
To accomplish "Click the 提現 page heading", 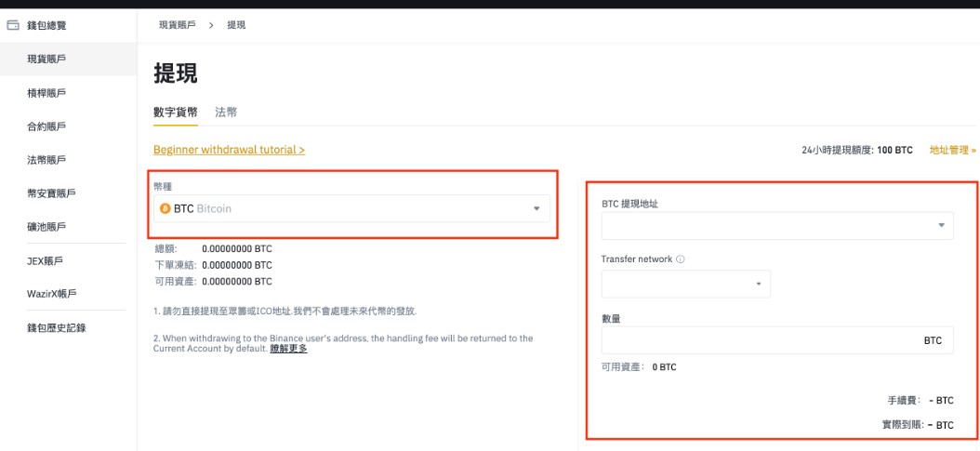I will 176,73.
